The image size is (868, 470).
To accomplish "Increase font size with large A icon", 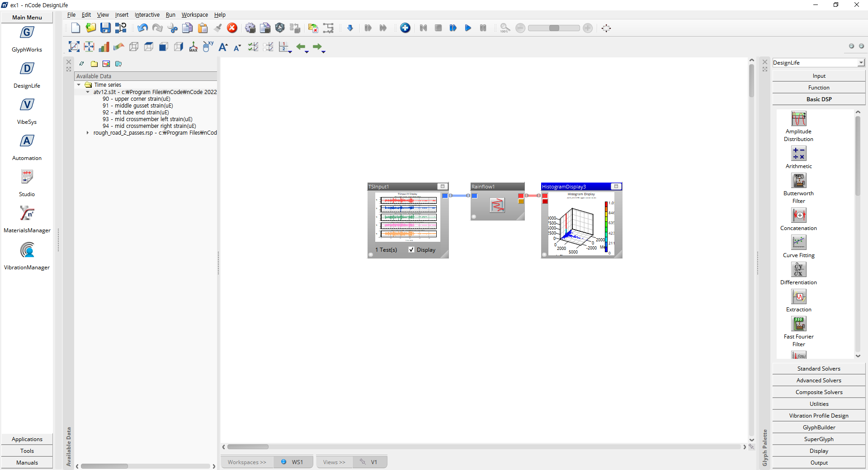I will (223, 47).
